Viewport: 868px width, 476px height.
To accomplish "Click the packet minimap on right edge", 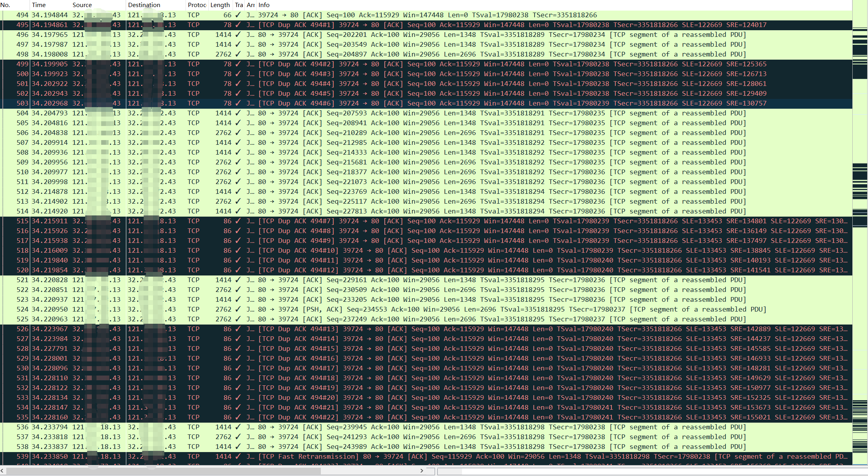I will pyautogui.click(x=860, y=235).
